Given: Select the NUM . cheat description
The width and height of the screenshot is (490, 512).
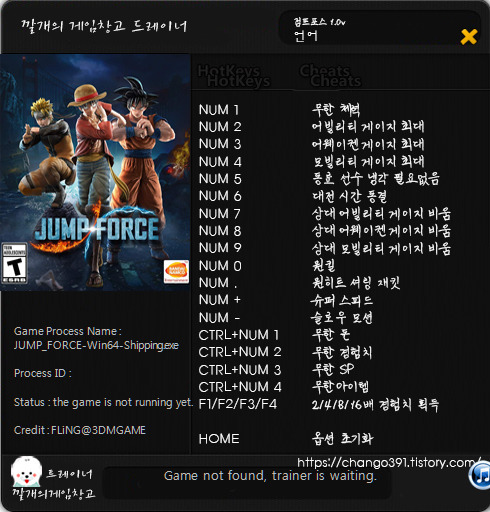Looking at the screenshot, I should coord(356,283).
